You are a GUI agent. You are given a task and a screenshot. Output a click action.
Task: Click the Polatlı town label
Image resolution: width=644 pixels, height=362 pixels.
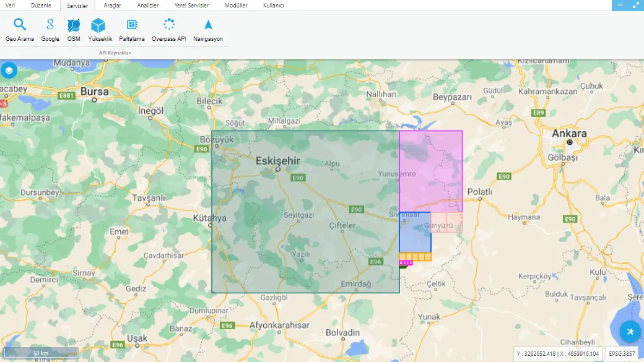click(480, 192)
